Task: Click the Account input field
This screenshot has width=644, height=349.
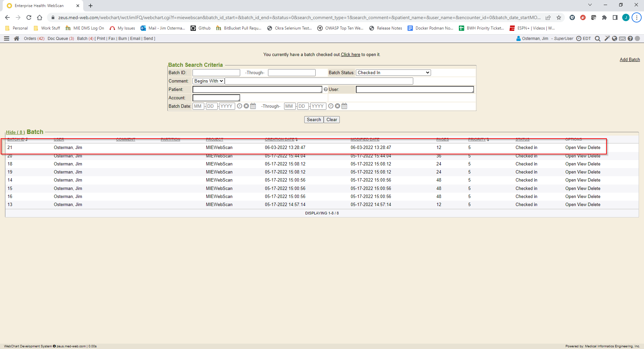Action: (x=216, y=98)
